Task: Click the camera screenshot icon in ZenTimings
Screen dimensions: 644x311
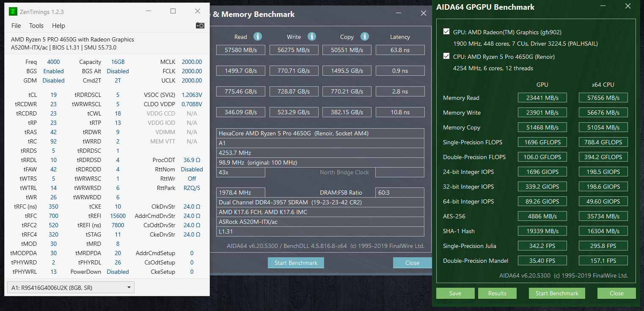Action: pyautogui.click(x=200, y=25)
